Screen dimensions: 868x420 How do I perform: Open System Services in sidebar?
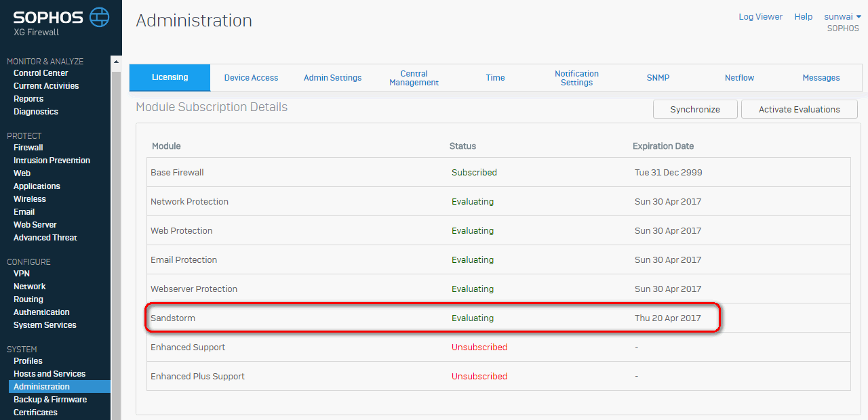click(45, 325)
